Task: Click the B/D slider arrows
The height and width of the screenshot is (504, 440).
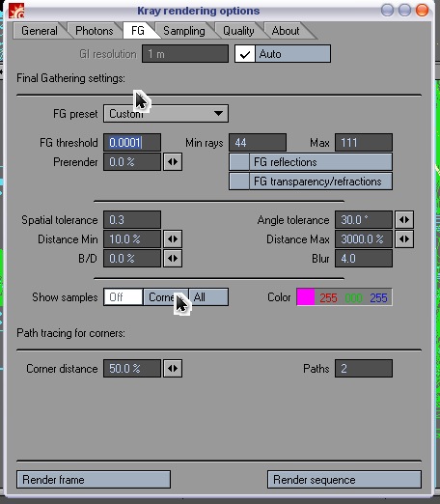Action: pos(173,259)
